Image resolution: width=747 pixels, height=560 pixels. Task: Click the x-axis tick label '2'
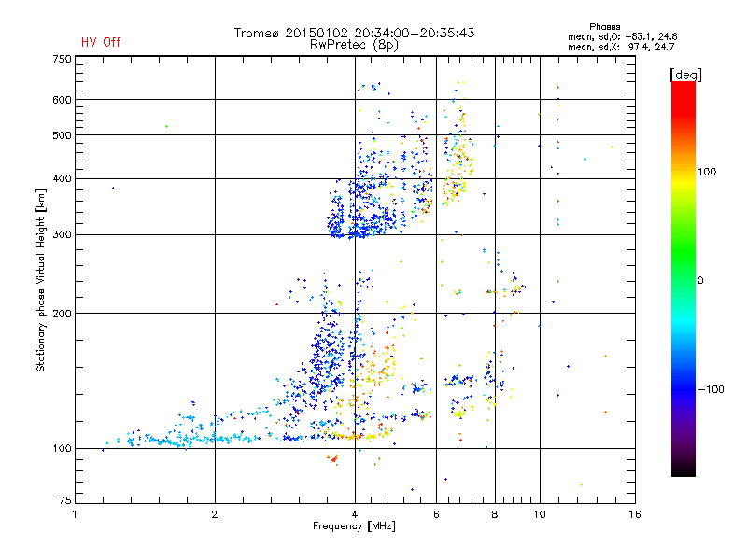click(215, 514)
